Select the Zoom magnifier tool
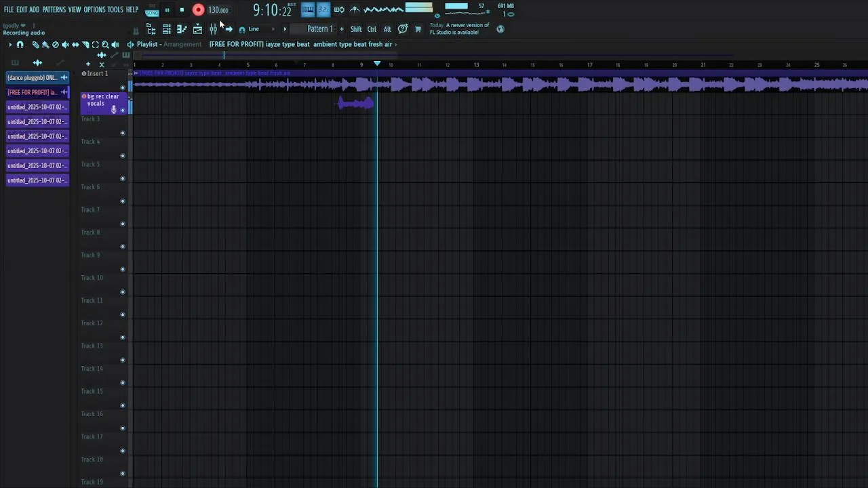 [x=105, y=44]
